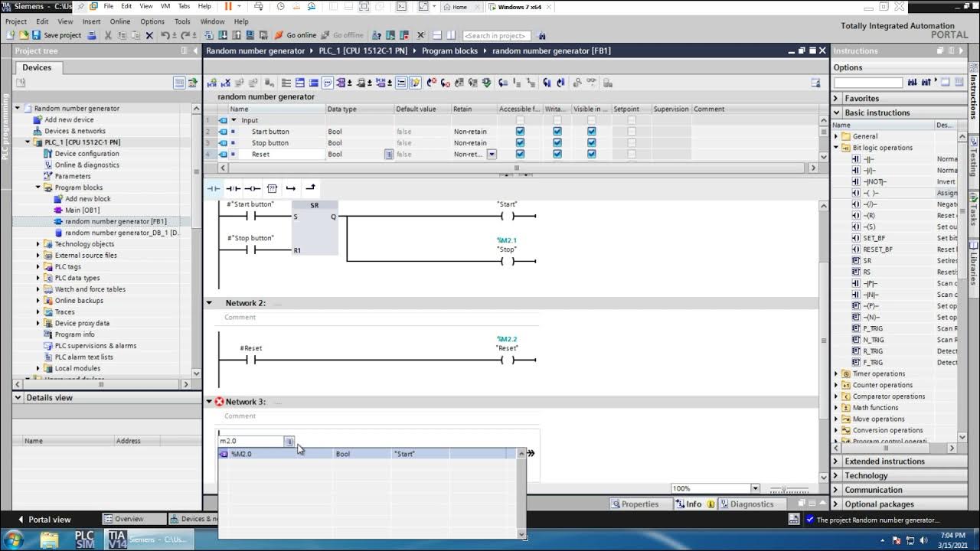Expand PLC tags tree node
This screenshot has width=980, height=551.
click(38, 266)
